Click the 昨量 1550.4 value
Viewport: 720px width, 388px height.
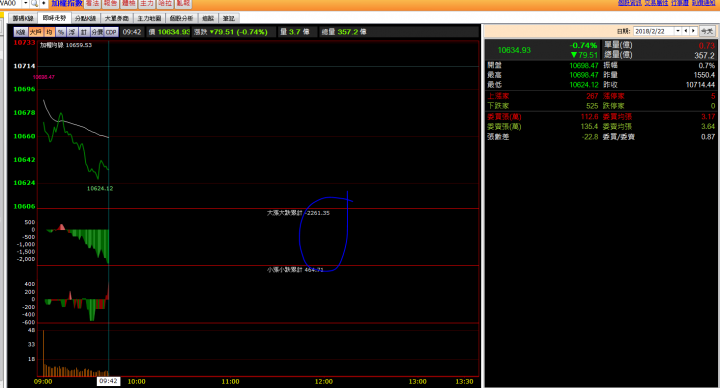coord(704,75)
